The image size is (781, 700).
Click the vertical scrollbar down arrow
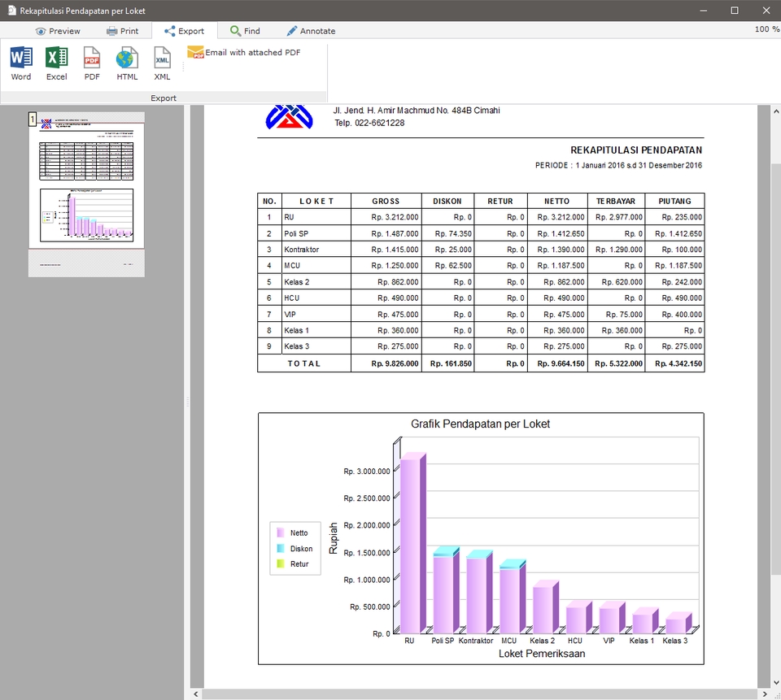tap(776, 683)
